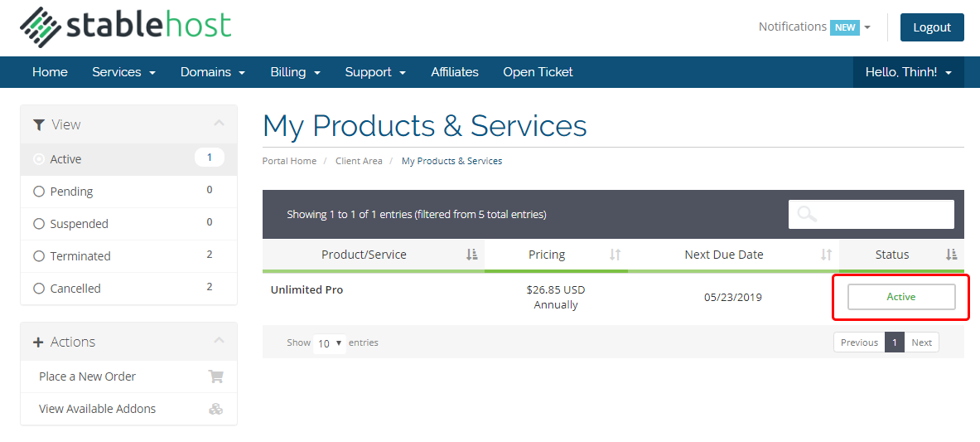Click the StableHost logo
This screenshot has width=980, height=442.
[x=125, y=27]
